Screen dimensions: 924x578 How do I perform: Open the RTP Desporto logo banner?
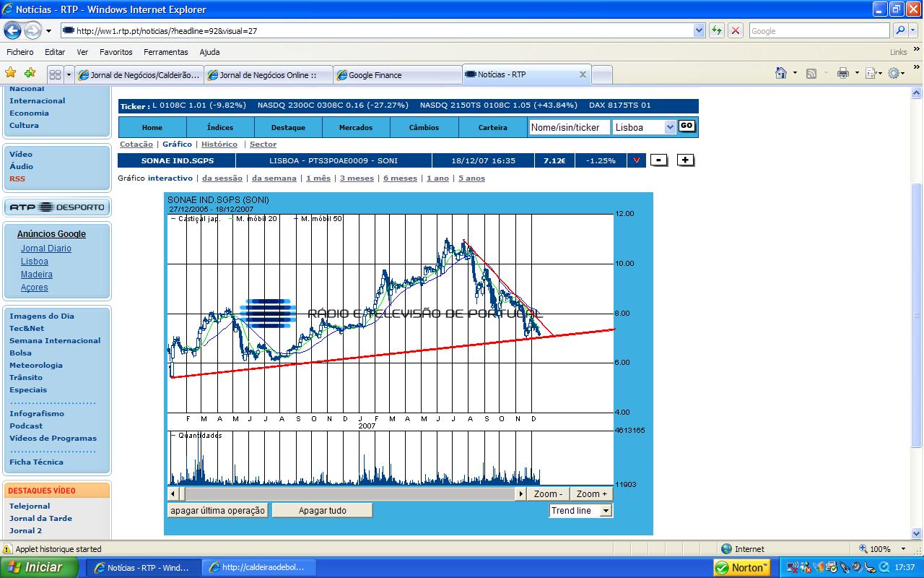tap(57, 207)
